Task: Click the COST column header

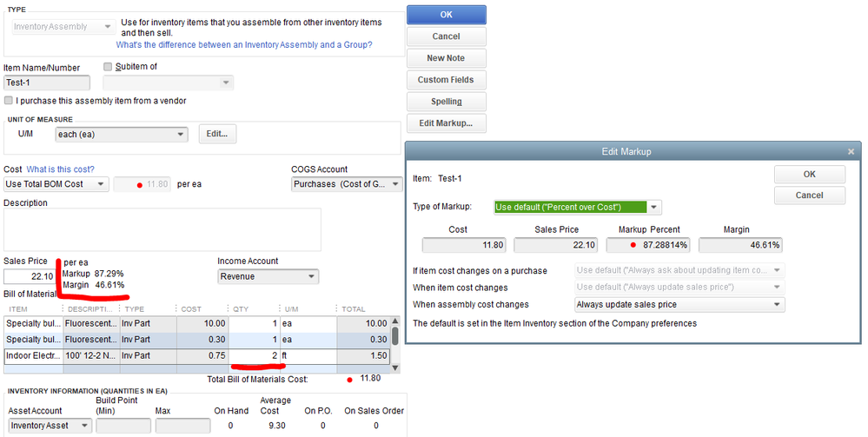Action: pos(202,309)
